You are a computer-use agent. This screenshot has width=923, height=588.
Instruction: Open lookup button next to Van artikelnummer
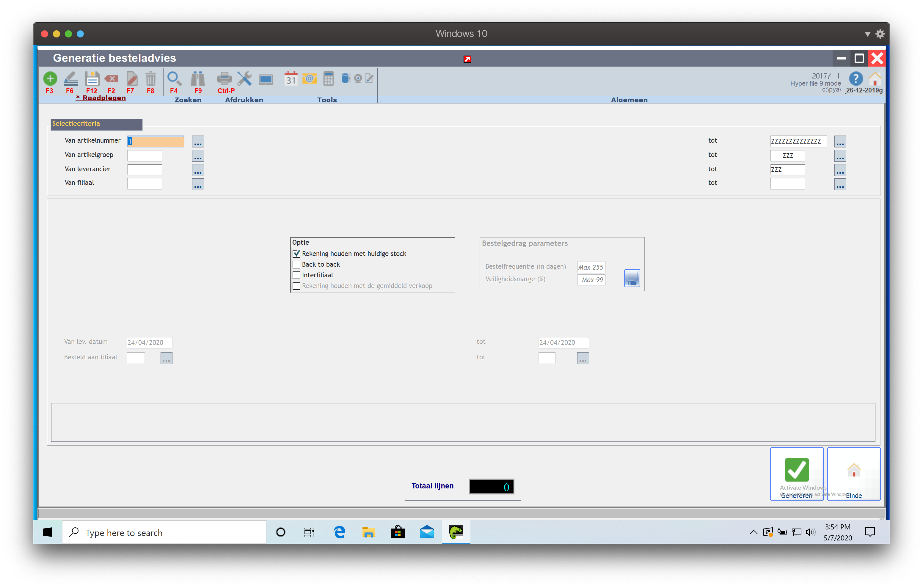click(x=198, y=142)
